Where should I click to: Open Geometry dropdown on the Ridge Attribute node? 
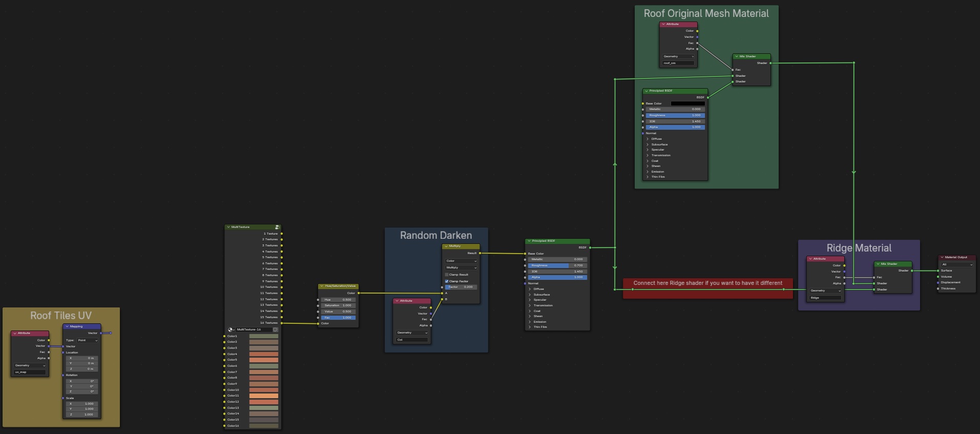tap(825, 291)
